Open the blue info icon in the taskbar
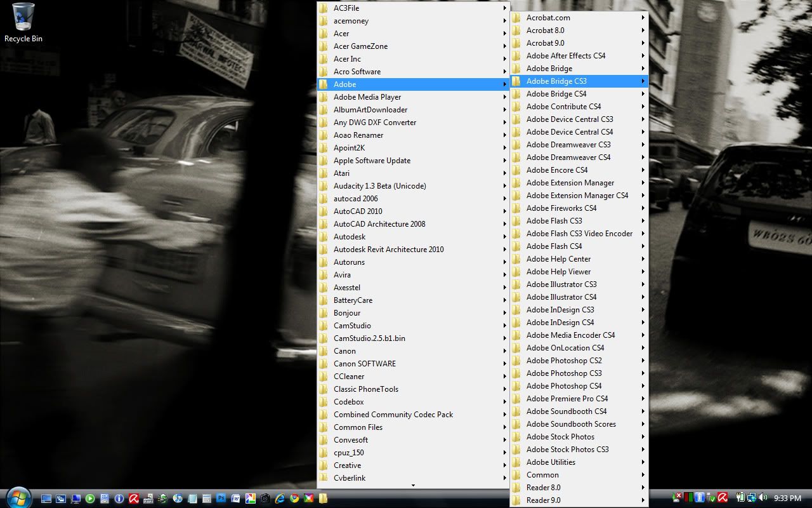812x508 pixels. [x=119, y=498]
